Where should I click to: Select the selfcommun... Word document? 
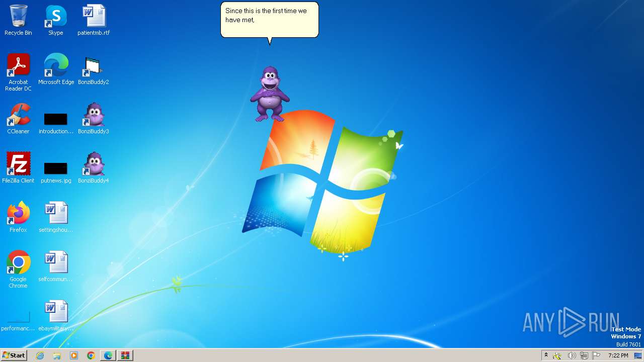click(56, 266)
